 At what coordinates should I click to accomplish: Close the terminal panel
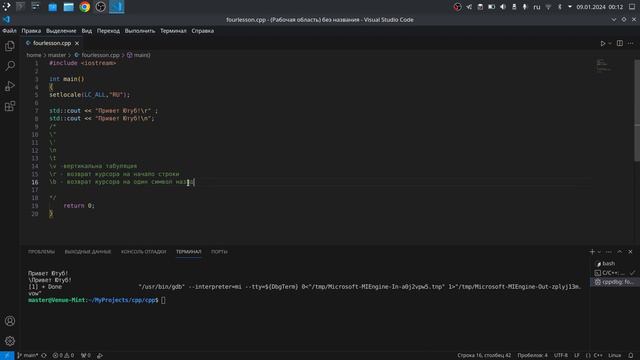click(631, 252)
